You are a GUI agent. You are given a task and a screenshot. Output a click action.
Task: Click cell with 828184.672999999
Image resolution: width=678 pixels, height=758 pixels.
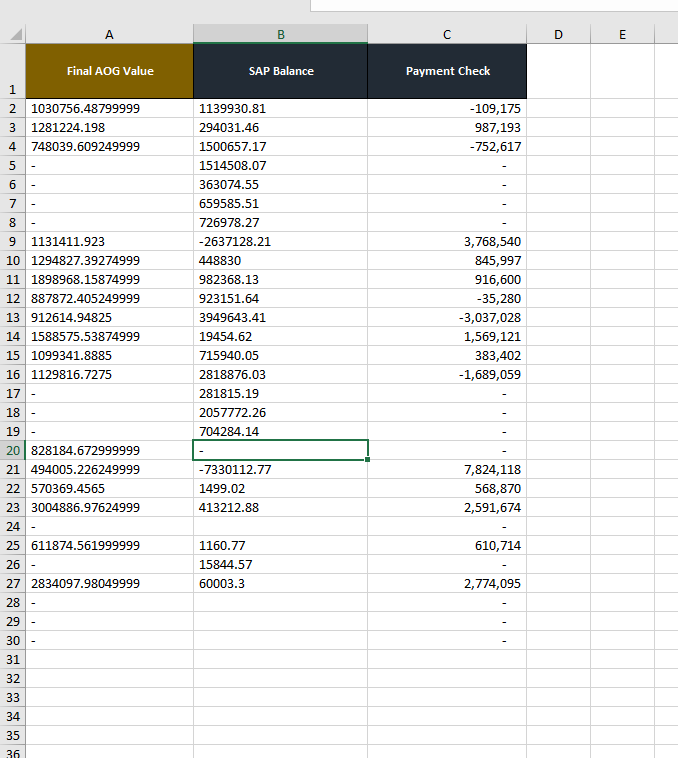point(109,450)
